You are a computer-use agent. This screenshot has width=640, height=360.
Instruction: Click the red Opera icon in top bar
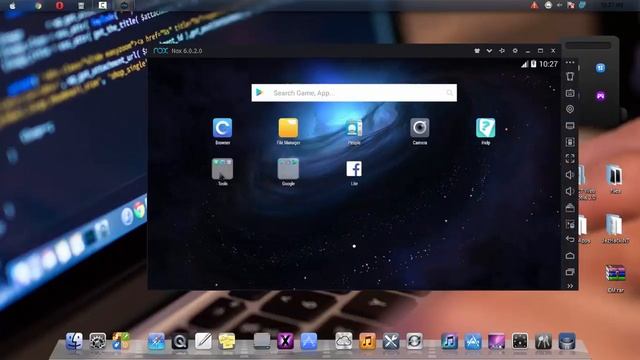[60, 5]
